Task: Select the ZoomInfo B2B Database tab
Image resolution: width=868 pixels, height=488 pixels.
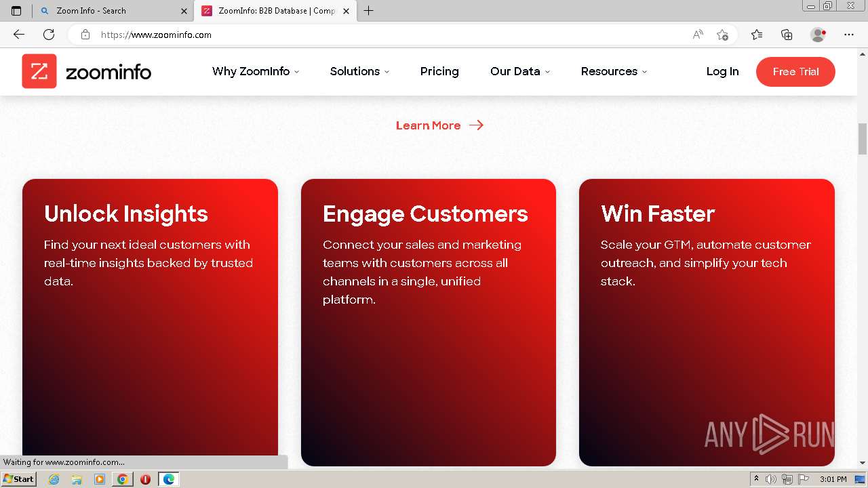Action: (x=276, y=11)
